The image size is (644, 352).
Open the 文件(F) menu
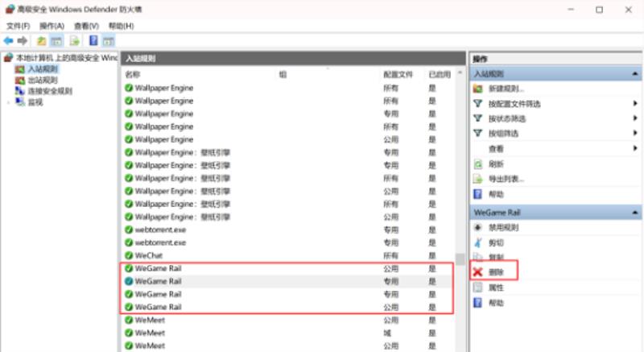[18, 26]
